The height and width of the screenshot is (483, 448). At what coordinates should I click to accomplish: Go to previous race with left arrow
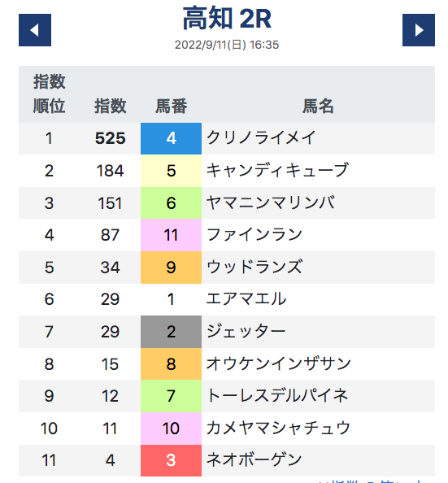coord(35,30)
